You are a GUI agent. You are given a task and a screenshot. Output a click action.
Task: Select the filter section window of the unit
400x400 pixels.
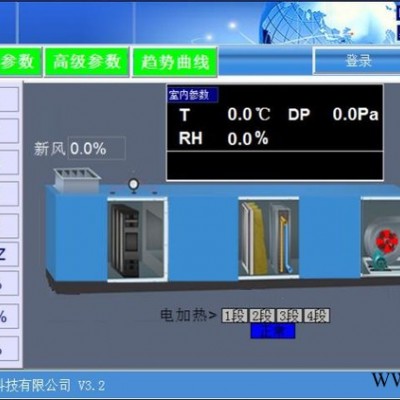click(x=137, y=239)
